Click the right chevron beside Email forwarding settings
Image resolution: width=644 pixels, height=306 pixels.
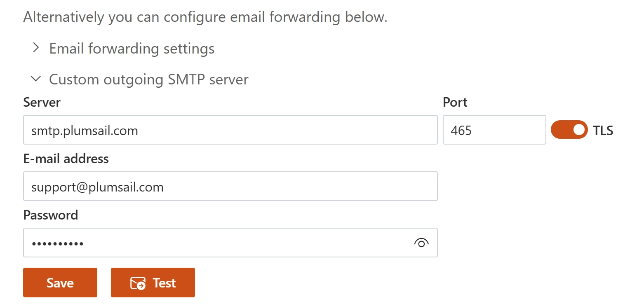36,48
